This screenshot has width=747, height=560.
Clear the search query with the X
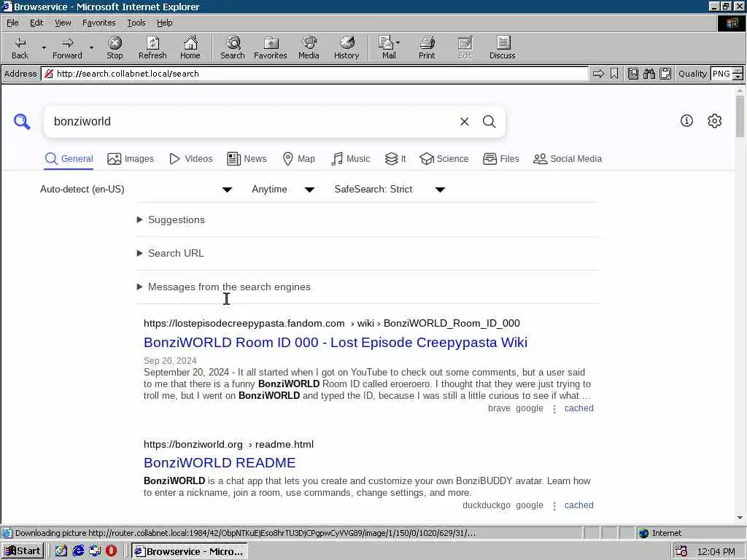click(465, 122)
